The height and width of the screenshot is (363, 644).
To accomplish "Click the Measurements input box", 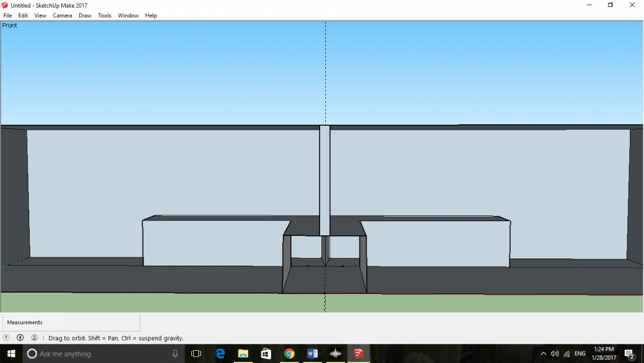I will [71, 322].
